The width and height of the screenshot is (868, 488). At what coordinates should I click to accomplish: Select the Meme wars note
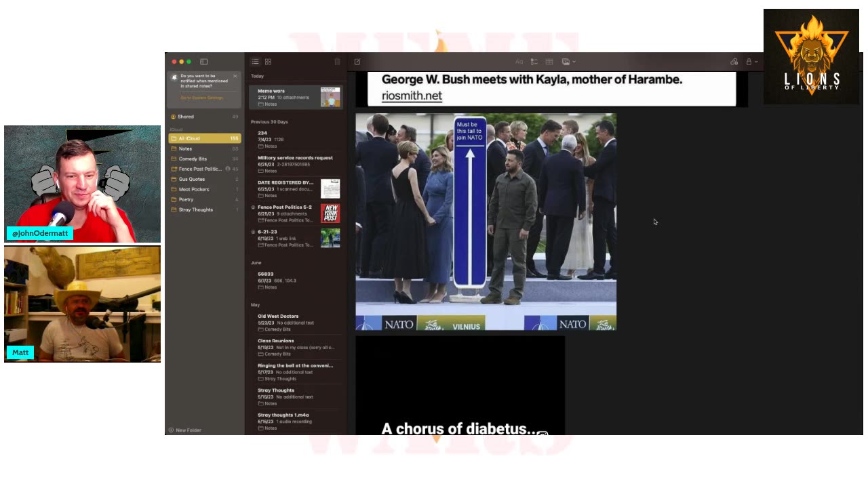[296, 97]
